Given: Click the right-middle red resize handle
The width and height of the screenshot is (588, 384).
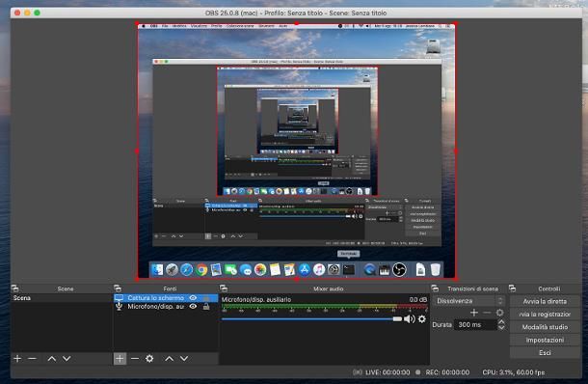Looking at the screenshot, I should coord(456,151).
